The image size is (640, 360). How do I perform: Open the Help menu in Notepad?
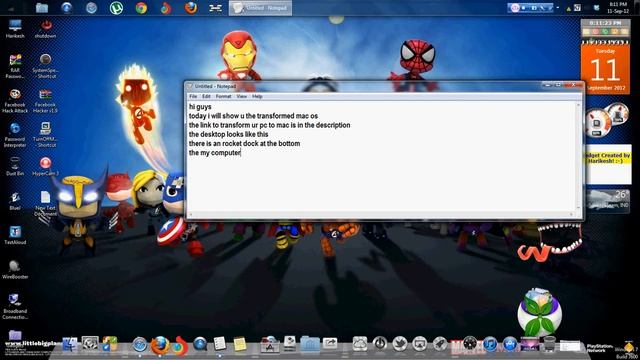pyautogui.click(x=257, y=96)
